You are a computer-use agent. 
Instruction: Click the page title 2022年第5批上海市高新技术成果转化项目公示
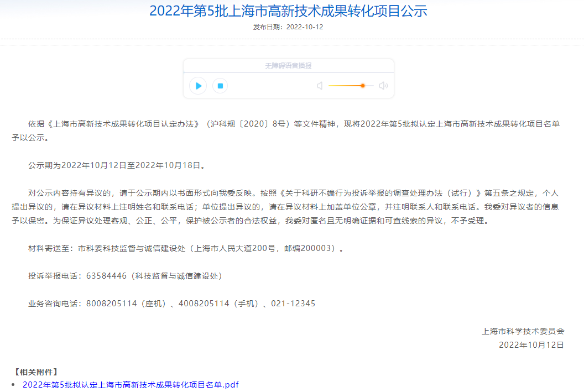pos(288,11)
